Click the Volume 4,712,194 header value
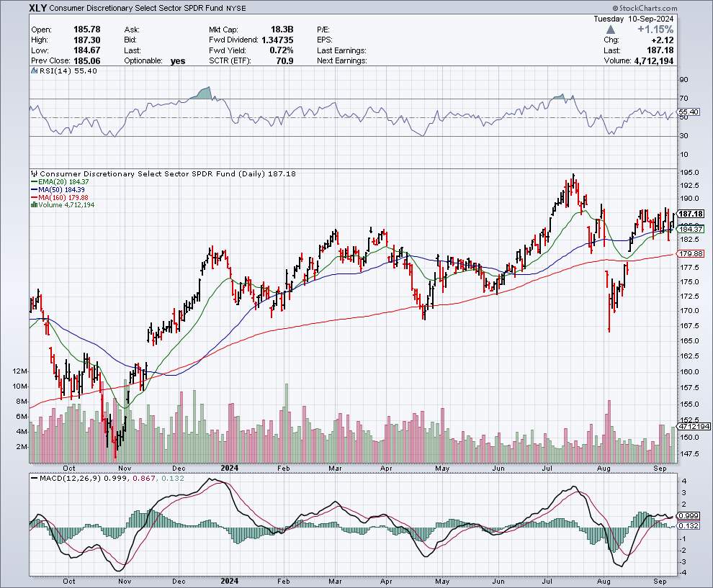Screen dimensions: 713x588 (x=653, y=61)
